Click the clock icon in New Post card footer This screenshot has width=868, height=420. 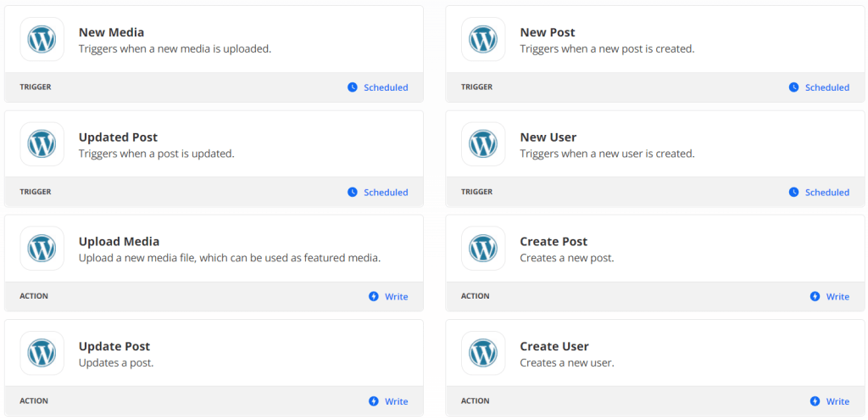pos(793,87)
